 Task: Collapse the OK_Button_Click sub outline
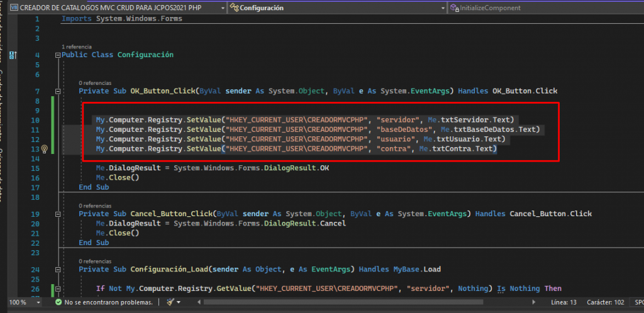coord(58,91)
